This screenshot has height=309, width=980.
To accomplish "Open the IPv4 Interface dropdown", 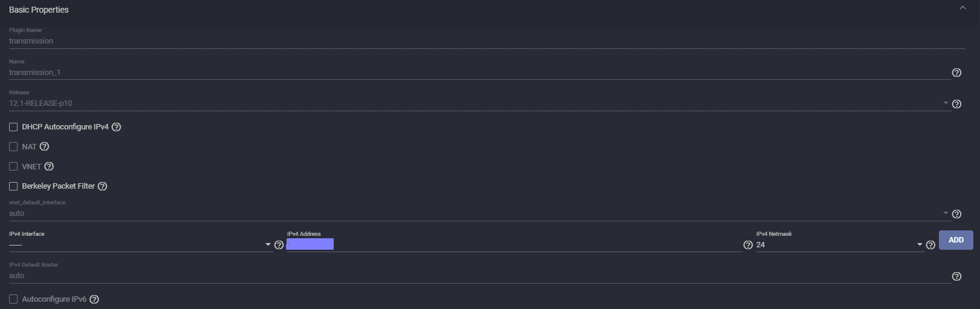I will [140, 244].
